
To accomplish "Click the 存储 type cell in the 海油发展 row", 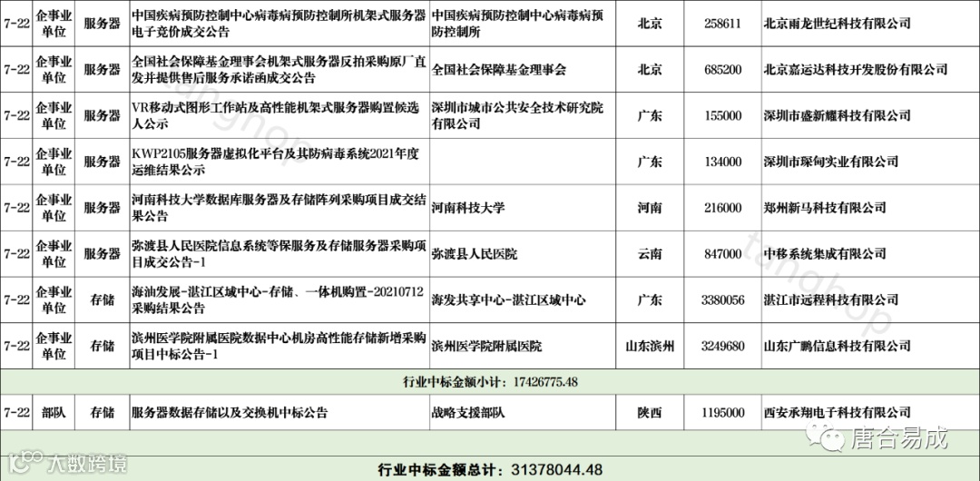I will [103, 299].
